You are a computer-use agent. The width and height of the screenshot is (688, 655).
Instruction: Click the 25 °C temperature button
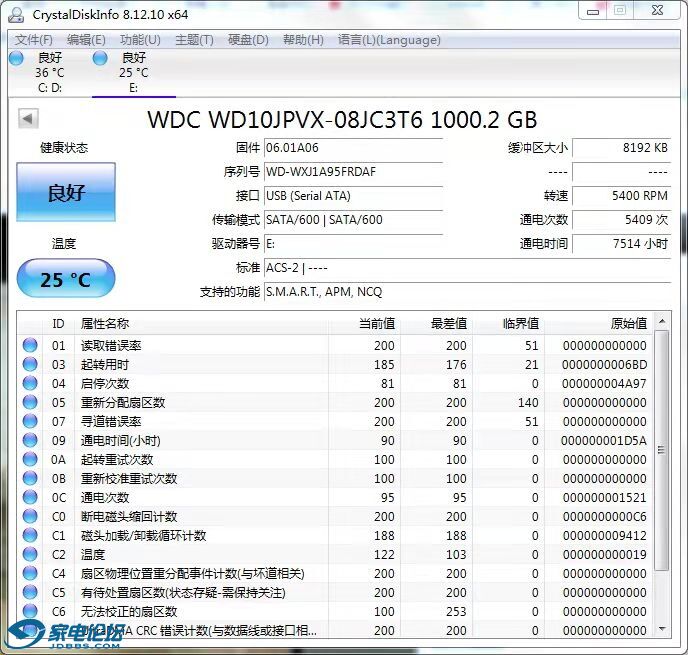tap(66, 280)
